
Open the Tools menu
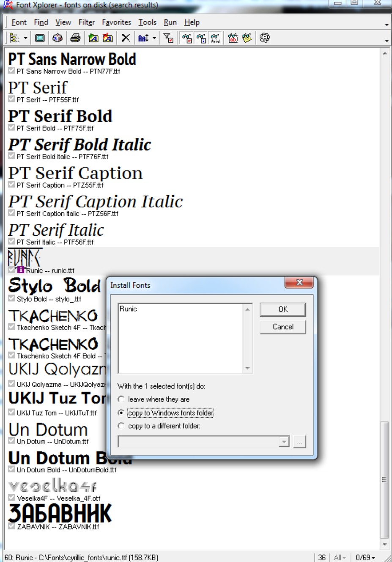tap(148, 22)
